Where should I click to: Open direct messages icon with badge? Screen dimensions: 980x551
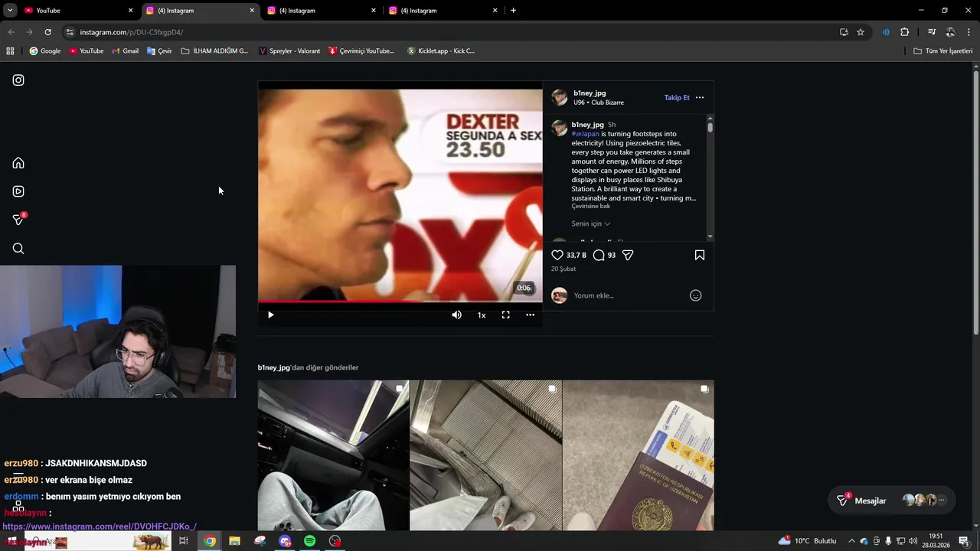point(19,220)
